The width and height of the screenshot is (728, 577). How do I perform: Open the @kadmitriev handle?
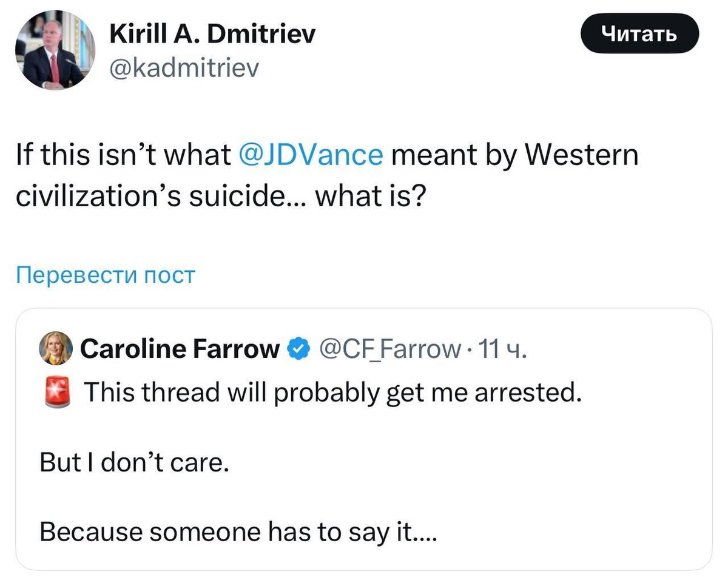pos(184,69)
